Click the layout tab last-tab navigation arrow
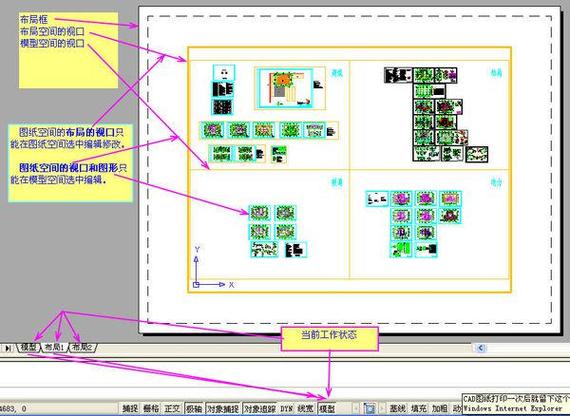 8,348
